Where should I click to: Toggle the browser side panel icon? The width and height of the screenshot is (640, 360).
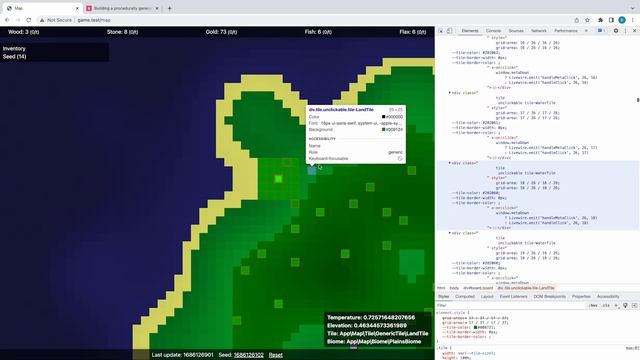[x=611, y=20]
